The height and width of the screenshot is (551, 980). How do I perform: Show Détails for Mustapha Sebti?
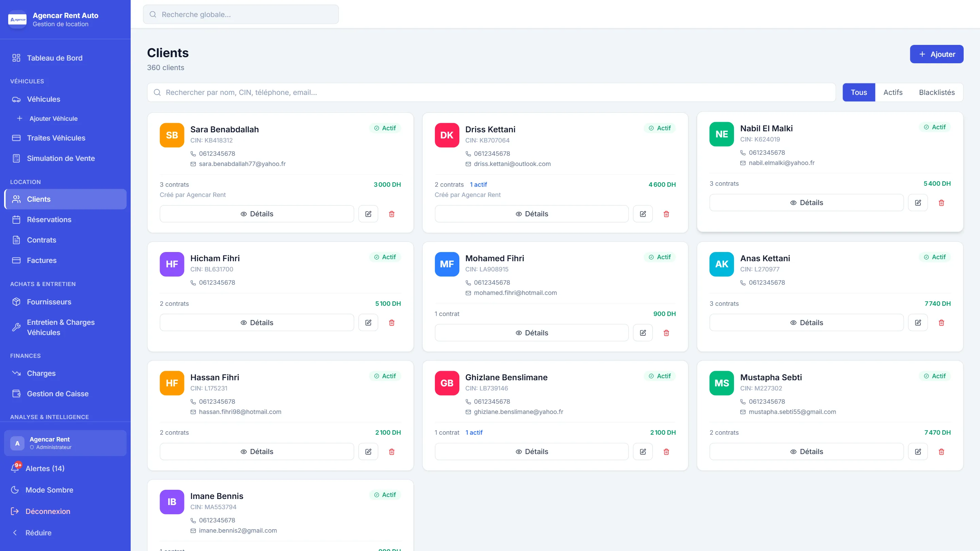tap(806, 451)
